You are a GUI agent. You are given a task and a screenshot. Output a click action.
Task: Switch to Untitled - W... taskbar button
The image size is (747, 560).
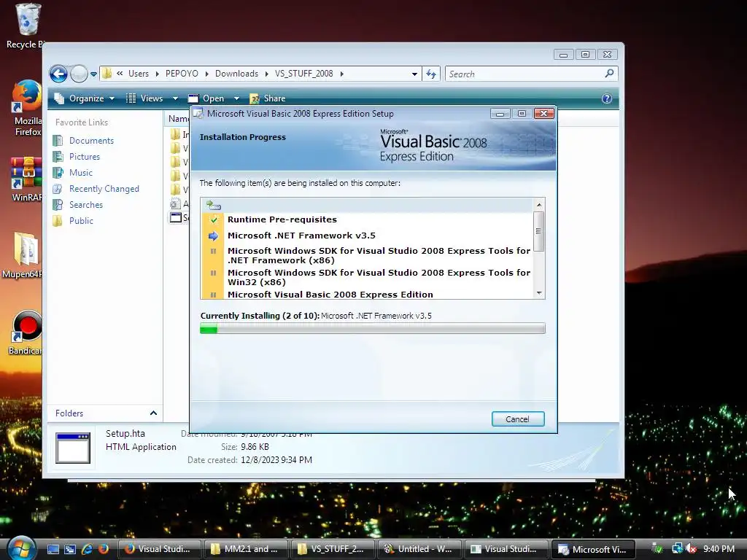[x=419, y=549]
